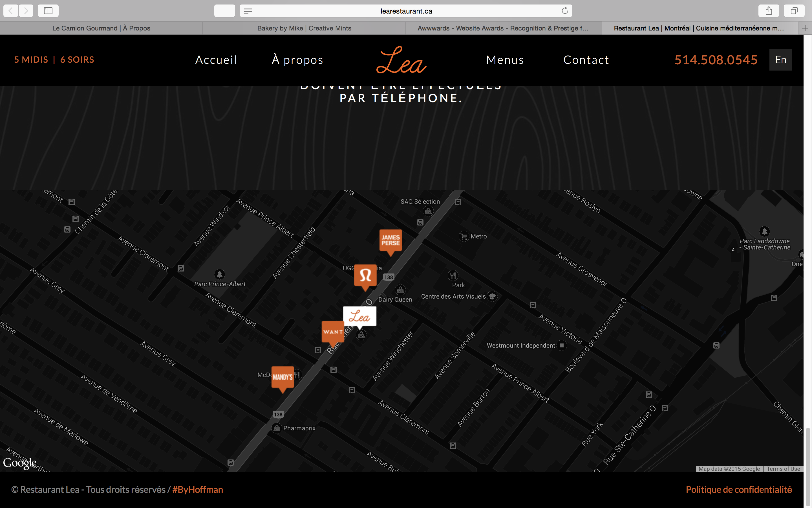812x508 pixels.
Task: Click the Park restaurant fork icon
Action: [453, 275]
